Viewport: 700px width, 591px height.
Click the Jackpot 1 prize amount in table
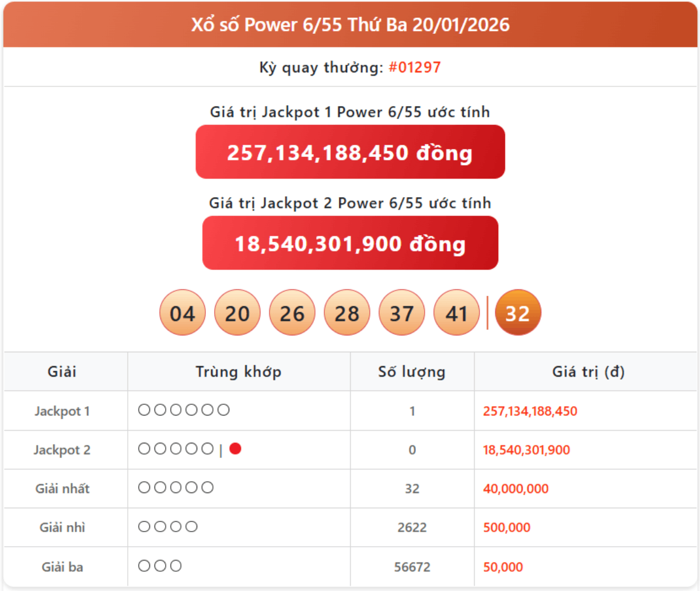pos(530,411)
